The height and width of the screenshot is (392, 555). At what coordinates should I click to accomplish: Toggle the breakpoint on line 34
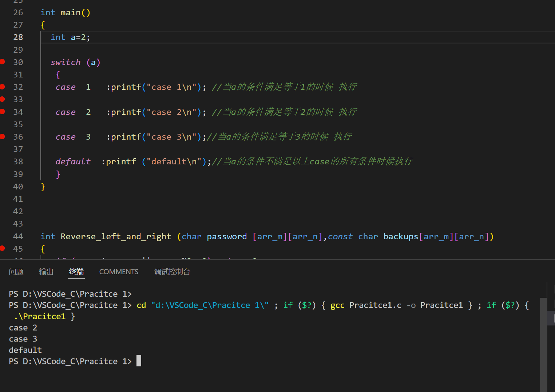coord(3,112)
